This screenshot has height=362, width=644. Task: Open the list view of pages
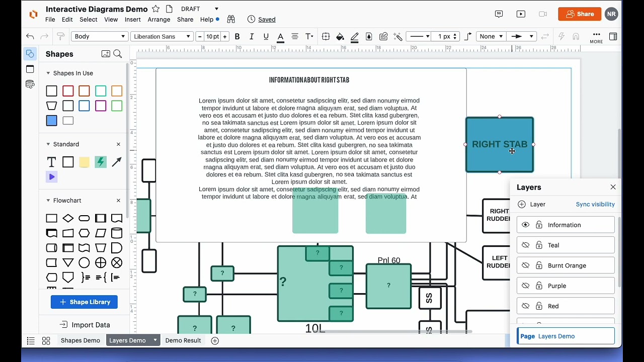pyautogui.click(x=31, y=340)
